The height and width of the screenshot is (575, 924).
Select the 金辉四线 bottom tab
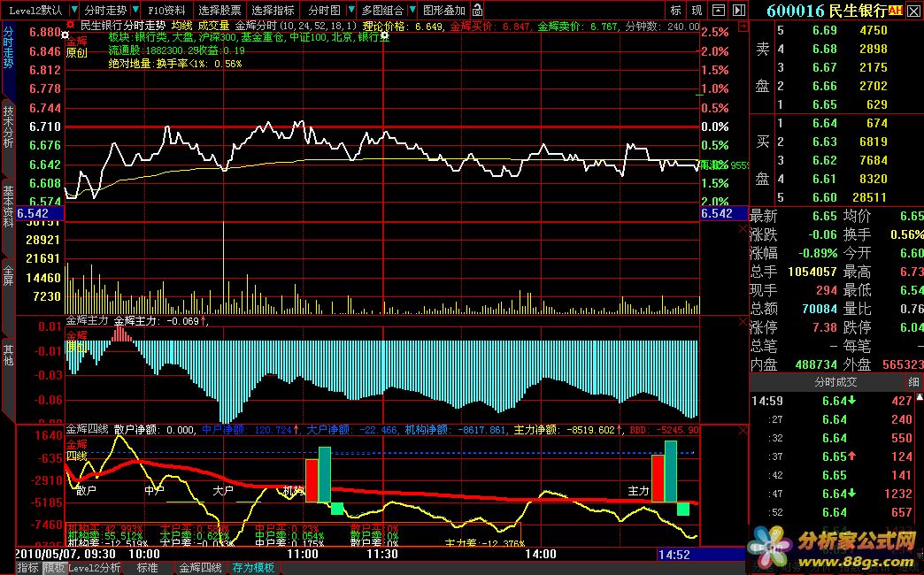pos(200,568)
